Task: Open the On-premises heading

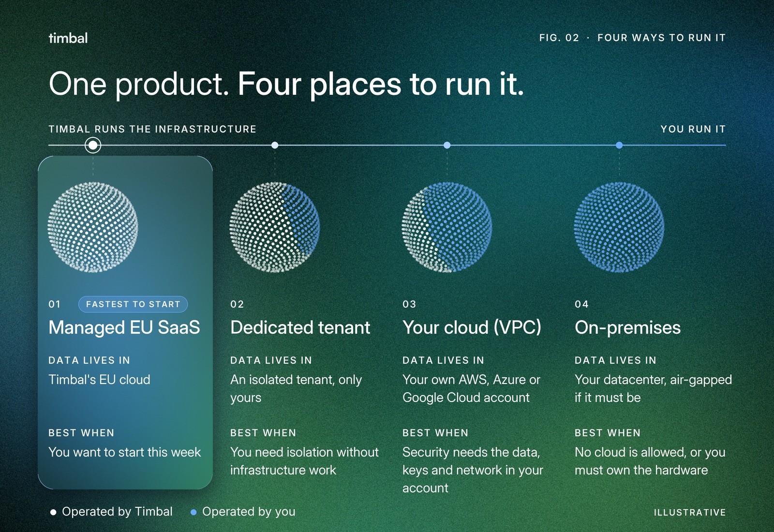Action: click(627, 327)
